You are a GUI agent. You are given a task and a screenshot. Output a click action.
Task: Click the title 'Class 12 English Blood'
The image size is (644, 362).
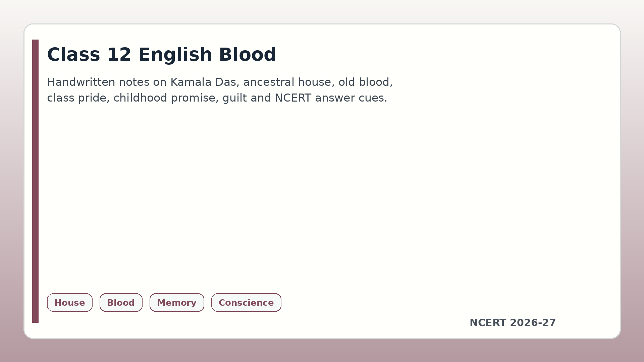pyautogui.click(x=161, y=54)
